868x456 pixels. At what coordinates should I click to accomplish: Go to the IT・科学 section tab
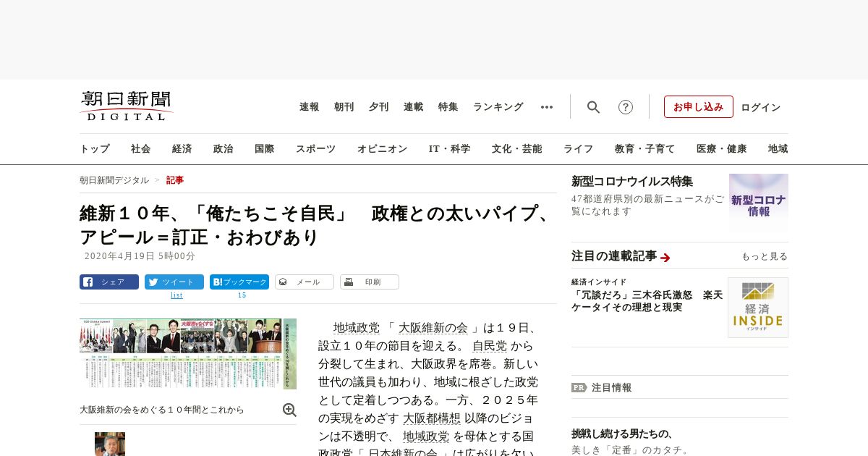tap(450, 149)
